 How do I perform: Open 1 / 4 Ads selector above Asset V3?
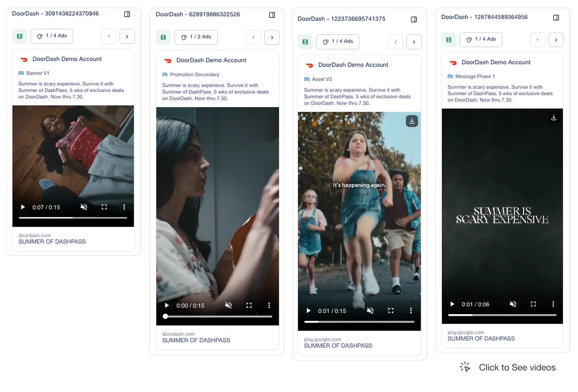(338, 42)
